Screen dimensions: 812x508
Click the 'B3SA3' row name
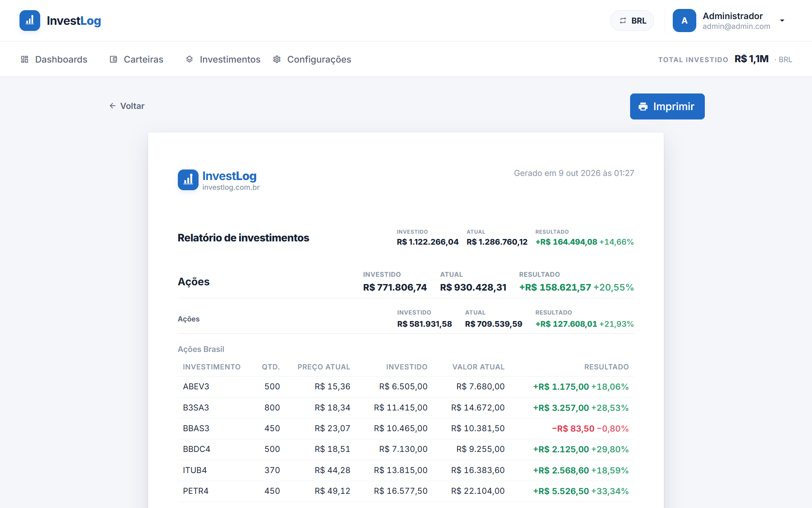196,408
